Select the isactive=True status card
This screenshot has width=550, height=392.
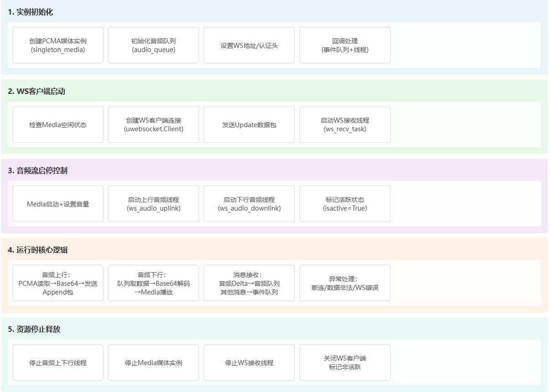(345, 204)
